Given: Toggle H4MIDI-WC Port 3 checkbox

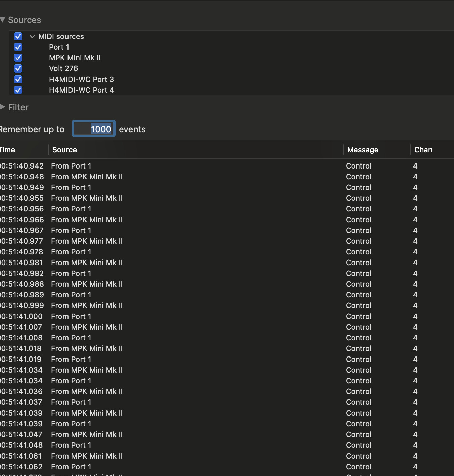Looking at the screenshot, I should [x=18, y=79].
